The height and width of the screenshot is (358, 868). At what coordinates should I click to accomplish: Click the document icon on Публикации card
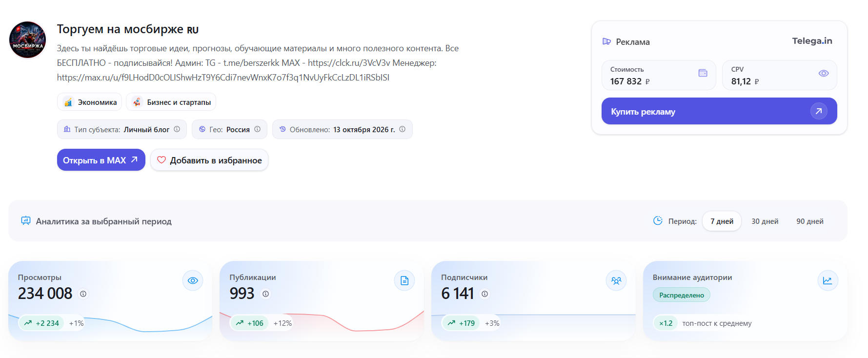click(x=404, y=280)
